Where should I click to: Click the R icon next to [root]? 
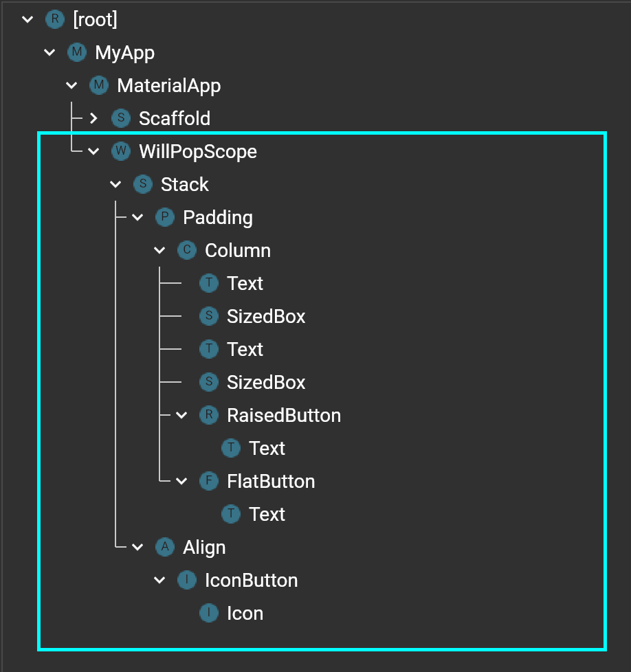[x=54, y=19]
